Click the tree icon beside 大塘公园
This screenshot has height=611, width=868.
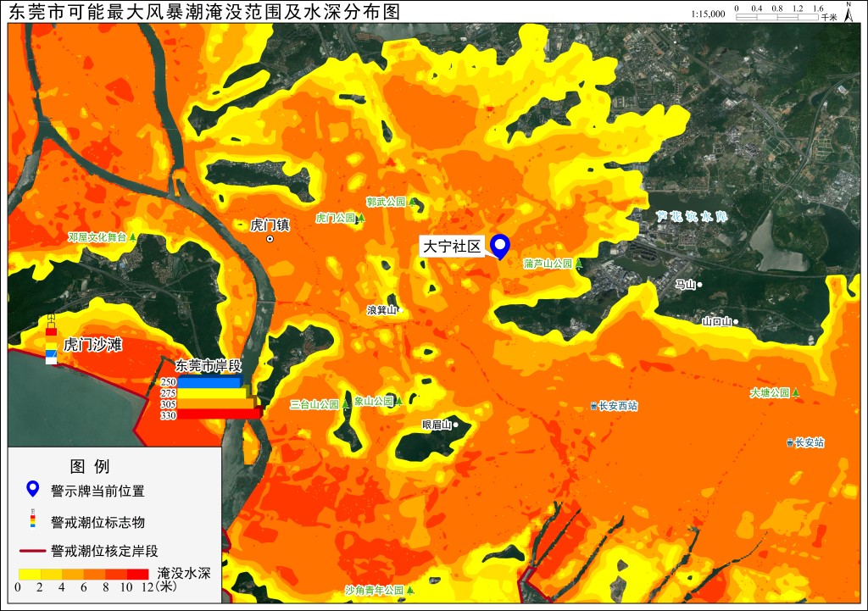click(795, 392)
